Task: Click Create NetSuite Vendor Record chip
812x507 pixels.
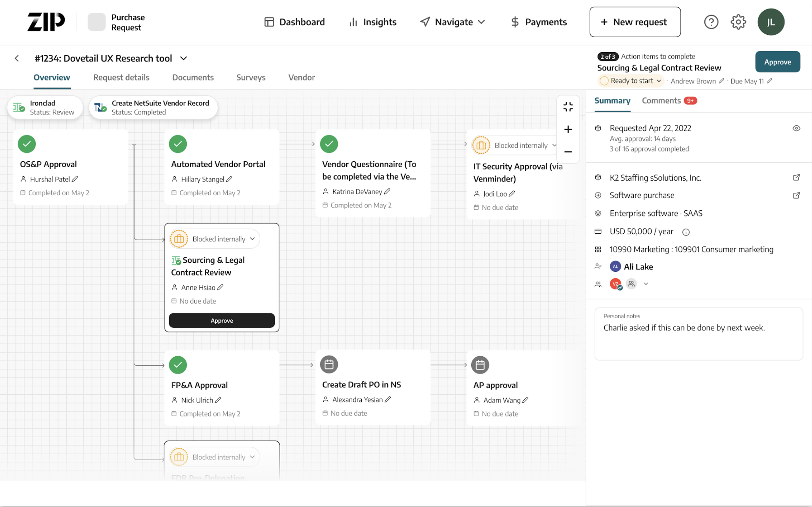Action: (x=154, y=108)
